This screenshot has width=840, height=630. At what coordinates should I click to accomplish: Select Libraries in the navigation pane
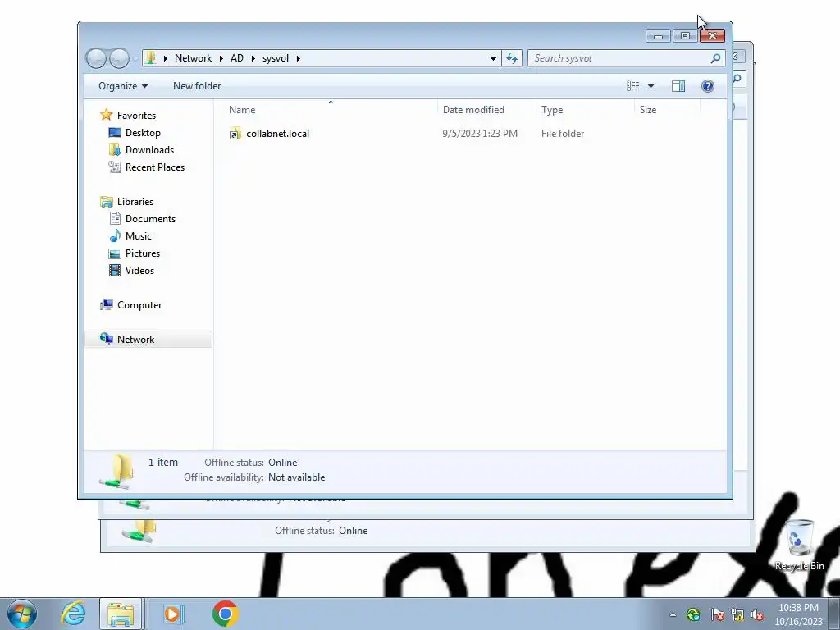(x=135, y=202)
